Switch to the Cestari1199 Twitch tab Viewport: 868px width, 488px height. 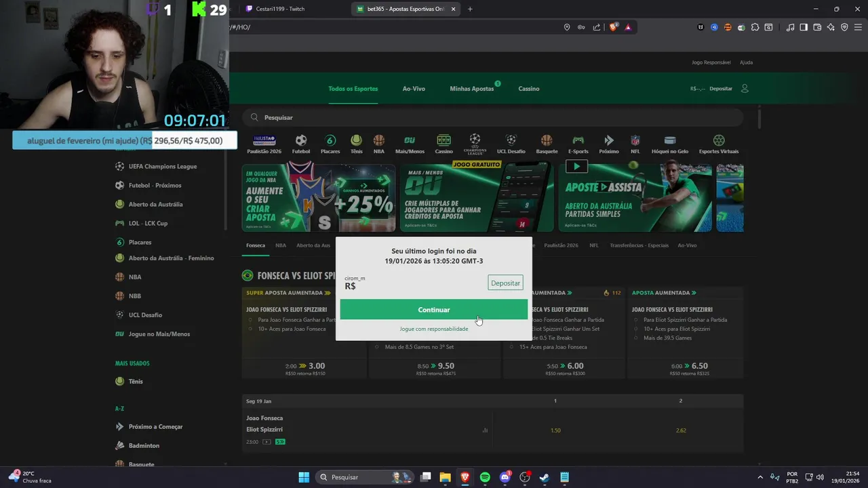point(280,9)
